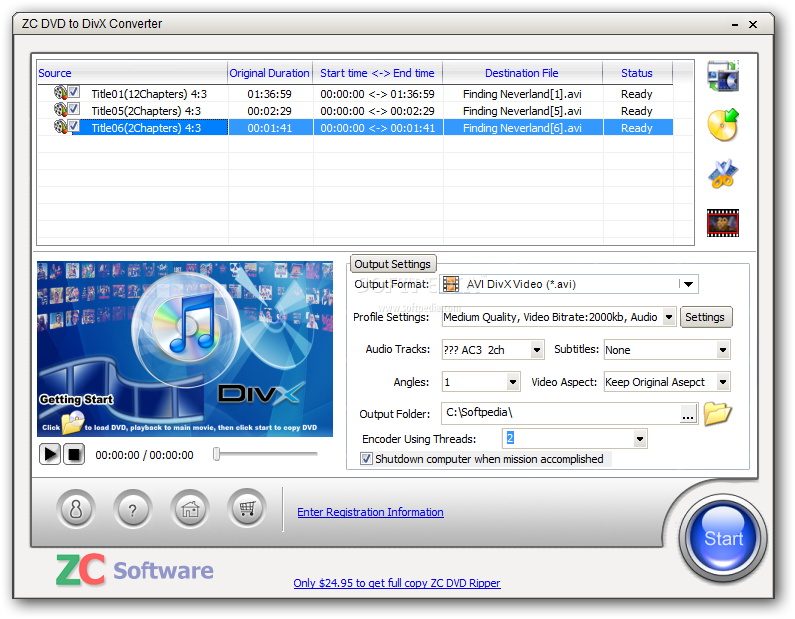The width and height of the screenshot is (795, 619).
Task: Open the Encoder Using Threads dropdown
Action: coord(640,439)
